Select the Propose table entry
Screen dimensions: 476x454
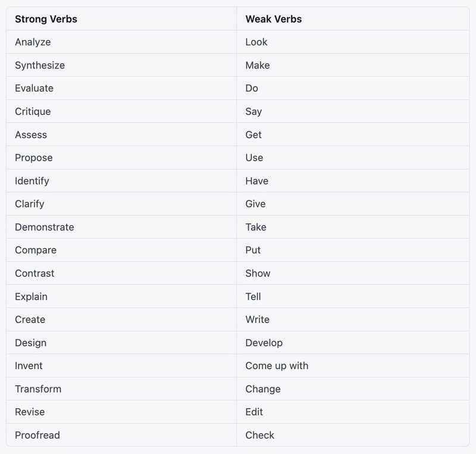coord(33,158)
